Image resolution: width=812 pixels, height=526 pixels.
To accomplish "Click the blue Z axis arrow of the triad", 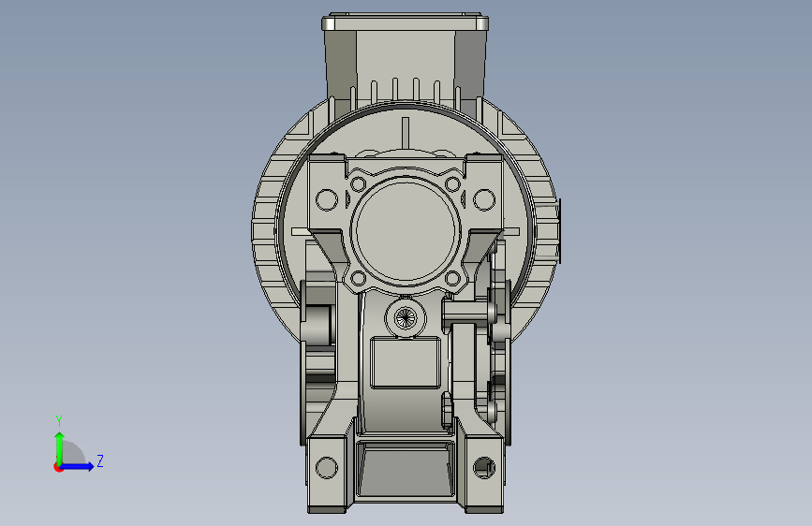I will click(77, 466).
